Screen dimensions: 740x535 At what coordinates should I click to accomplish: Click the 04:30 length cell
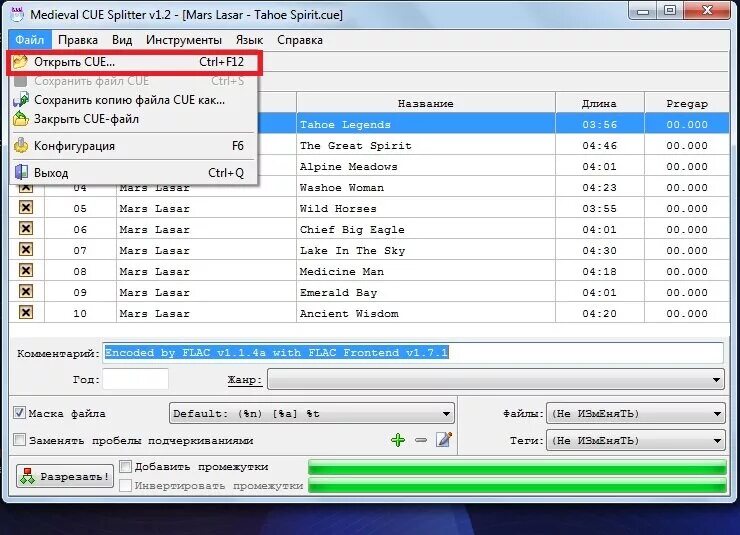(599, 250)
